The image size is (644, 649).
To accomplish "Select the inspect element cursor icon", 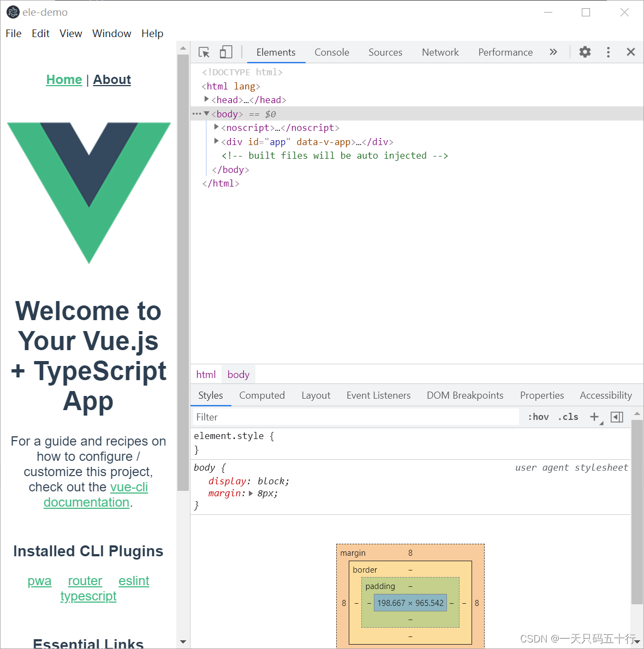I will 204,52.
